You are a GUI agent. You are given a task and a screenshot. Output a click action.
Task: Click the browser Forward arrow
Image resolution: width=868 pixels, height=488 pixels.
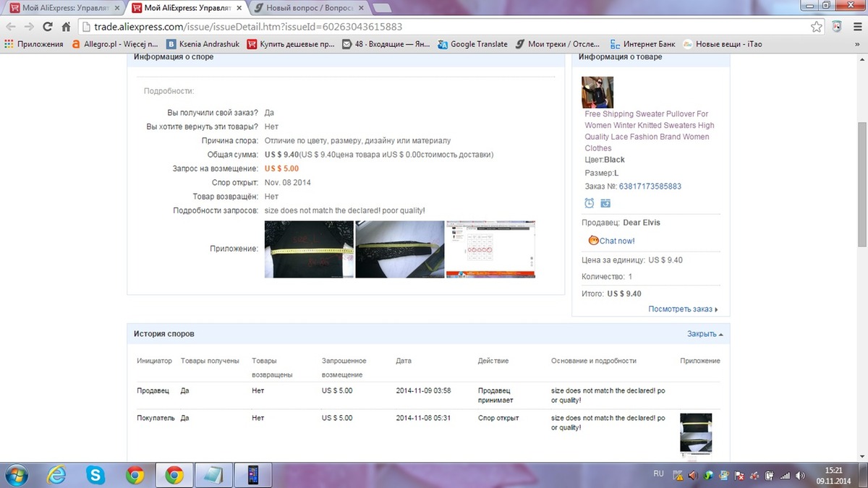tap(30, 27)
